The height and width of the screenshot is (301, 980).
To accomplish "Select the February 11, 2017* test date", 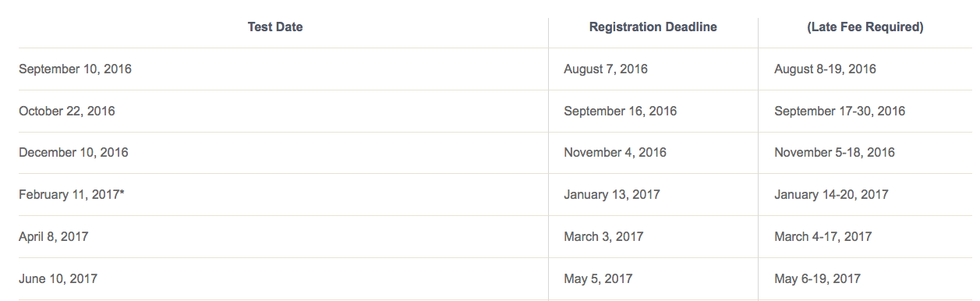I will click(x=72, y=194).
